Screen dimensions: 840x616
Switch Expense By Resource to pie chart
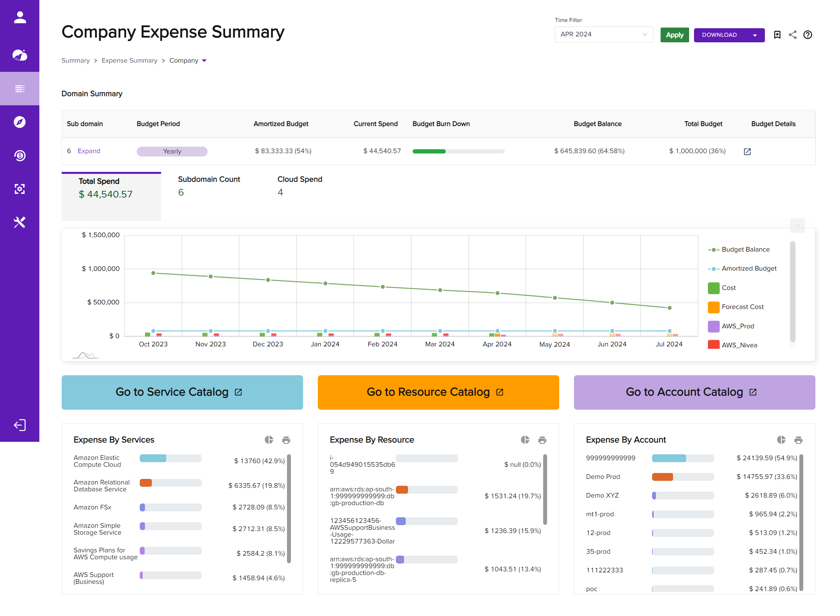point(525,440)
